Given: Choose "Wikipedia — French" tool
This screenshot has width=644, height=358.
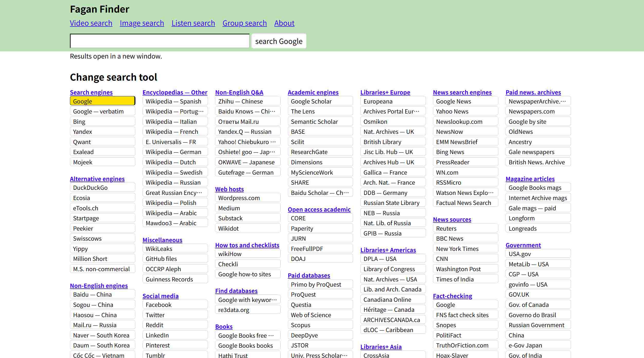Looking at the screenshot, I should tap(175, 131).
